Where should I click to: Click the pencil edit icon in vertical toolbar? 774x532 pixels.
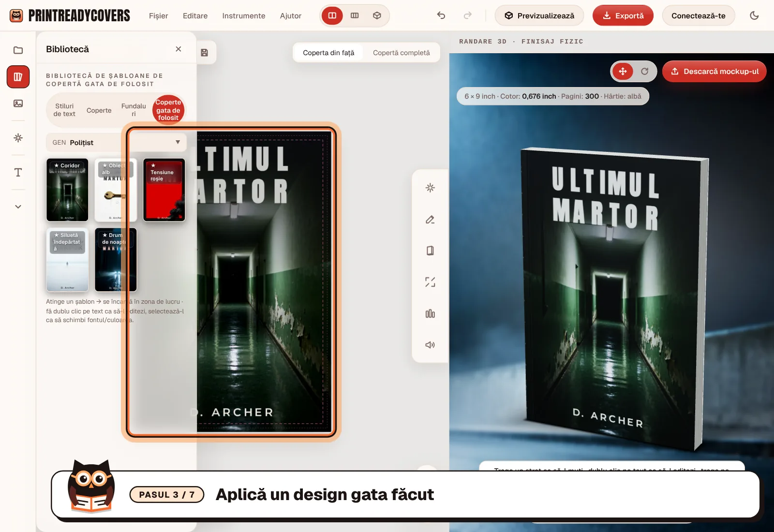coord(430,220)
